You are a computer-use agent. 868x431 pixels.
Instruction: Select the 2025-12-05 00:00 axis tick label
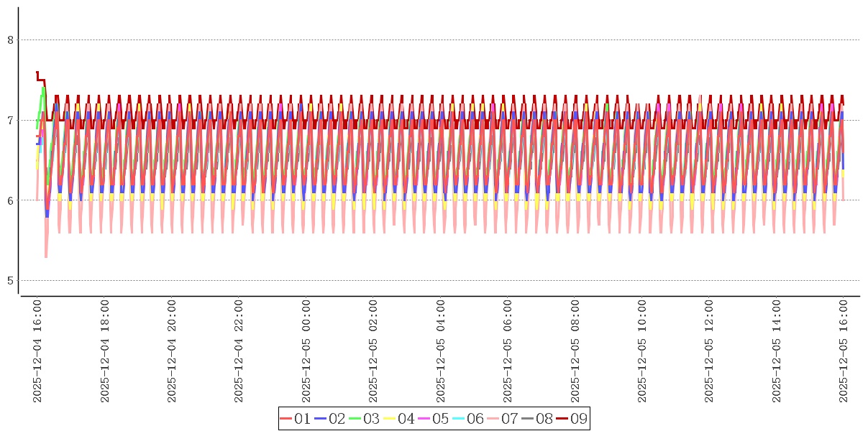(306, 351)
